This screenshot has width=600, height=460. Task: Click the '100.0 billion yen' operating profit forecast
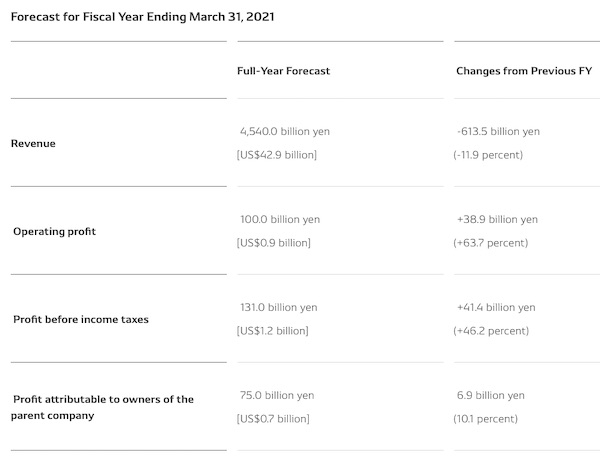pos(281,219)
